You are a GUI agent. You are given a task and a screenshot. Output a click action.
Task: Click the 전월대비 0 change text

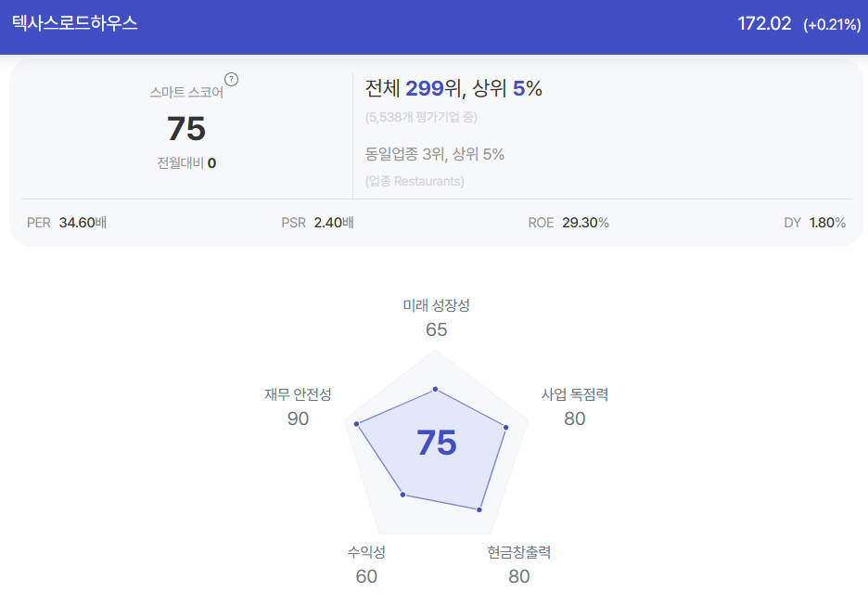186,163
